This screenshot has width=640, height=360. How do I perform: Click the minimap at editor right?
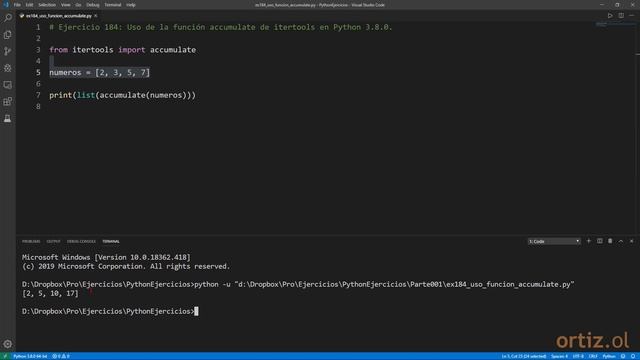coord(616,25)
